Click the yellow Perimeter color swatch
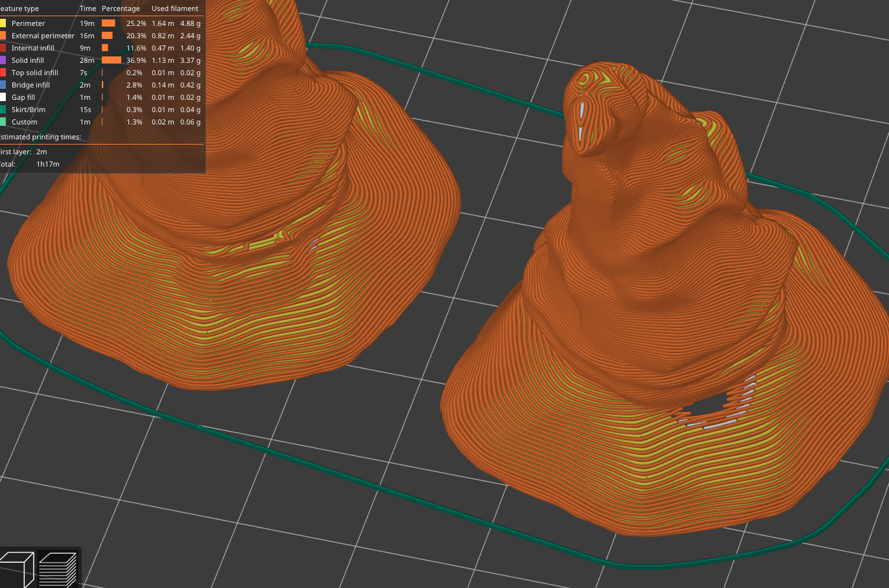The image size is (889, 588). pyautogui.click(x=3, y=23)
